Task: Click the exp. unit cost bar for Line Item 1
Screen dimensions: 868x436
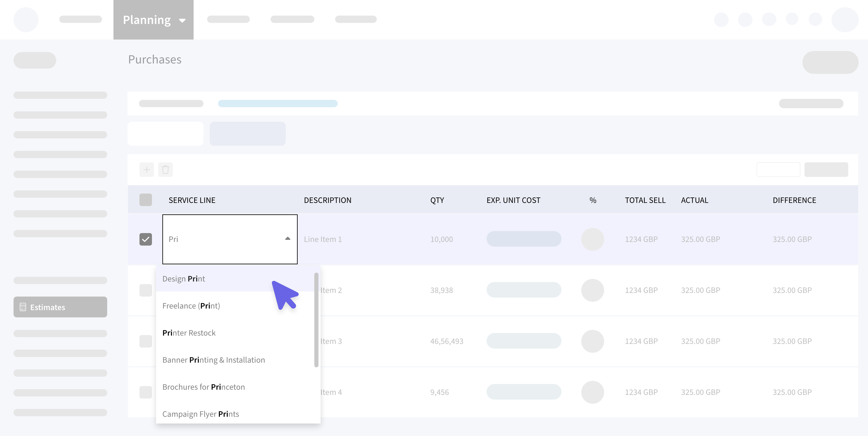Action: pos(524,239)
